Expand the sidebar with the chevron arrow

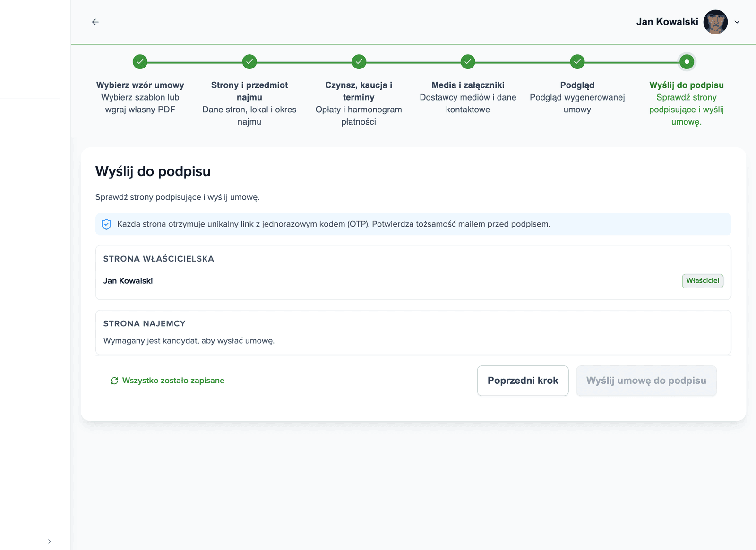pos(49,541)
